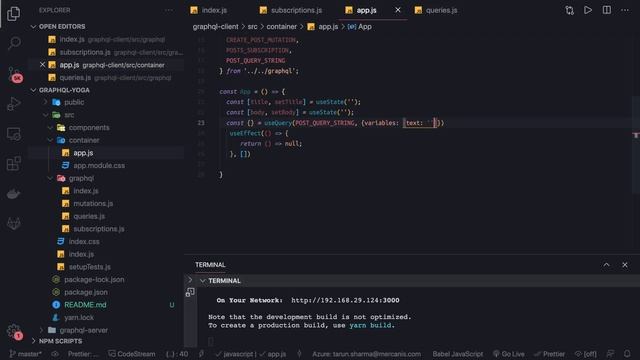The image size is (640, 360).
Task: Maximize the terminal panel with up chevron
Action: pos(607,265)
